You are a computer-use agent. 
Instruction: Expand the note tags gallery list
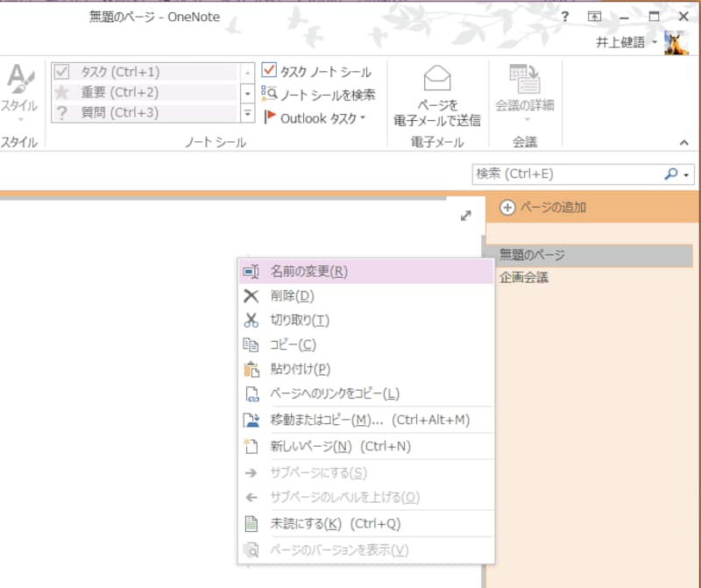[247, 113]
